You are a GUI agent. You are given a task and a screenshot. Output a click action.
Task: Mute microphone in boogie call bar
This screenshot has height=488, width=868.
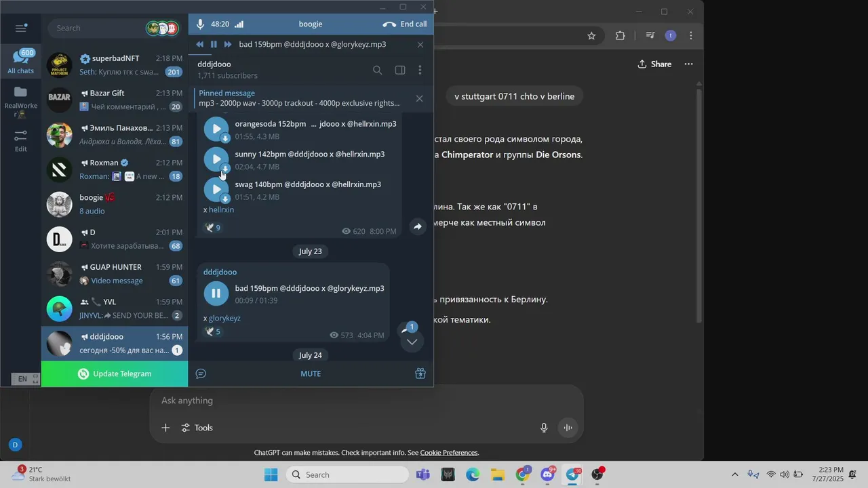tap(200, 24)
